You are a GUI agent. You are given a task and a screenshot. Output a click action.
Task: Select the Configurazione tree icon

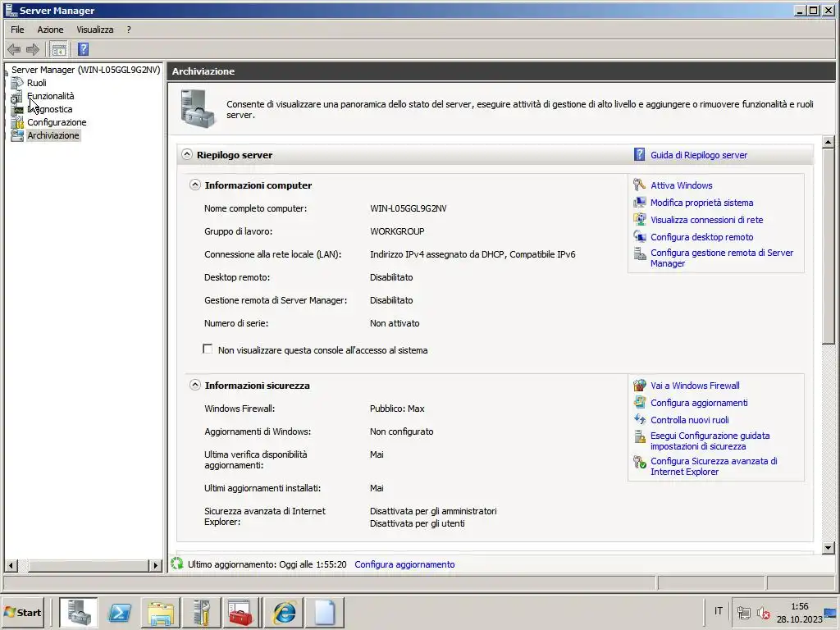point(18,122)
